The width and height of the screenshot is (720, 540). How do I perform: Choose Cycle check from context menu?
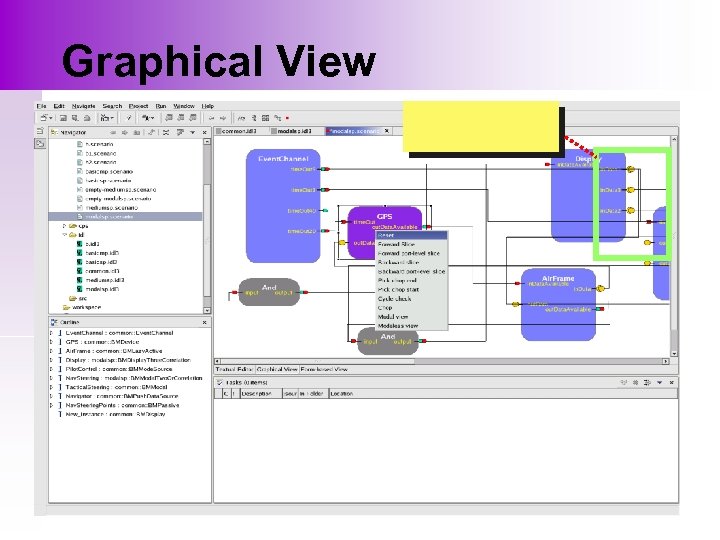[411, 298]
